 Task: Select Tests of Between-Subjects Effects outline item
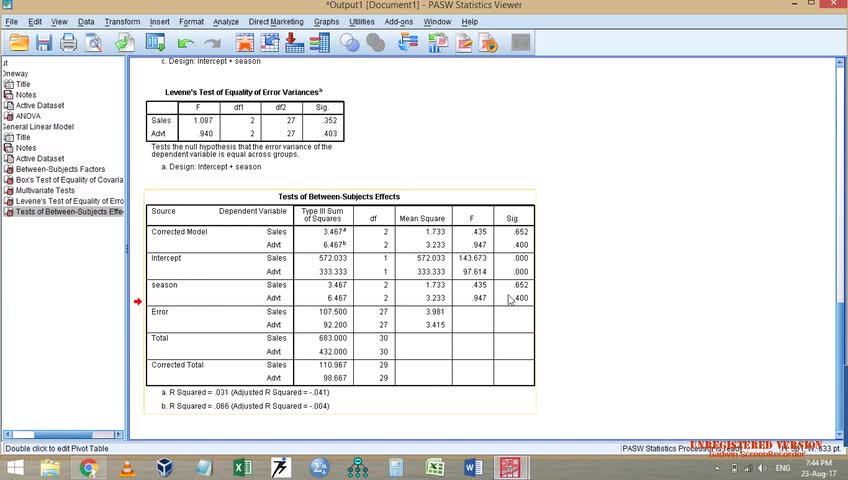(x=69, y=212)
